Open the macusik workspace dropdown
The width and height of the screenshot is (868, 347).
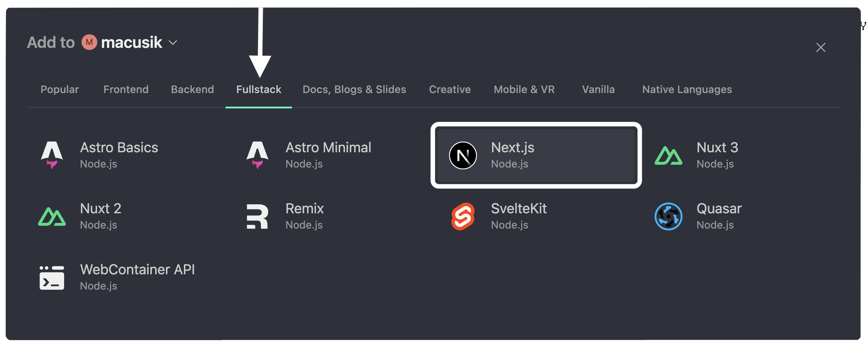[173, 43]
